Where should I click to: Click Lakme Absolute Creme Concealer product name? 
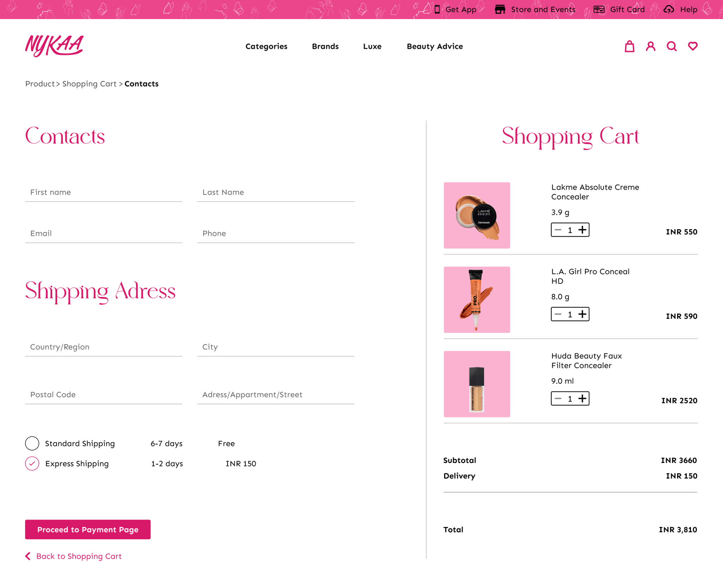595,192
